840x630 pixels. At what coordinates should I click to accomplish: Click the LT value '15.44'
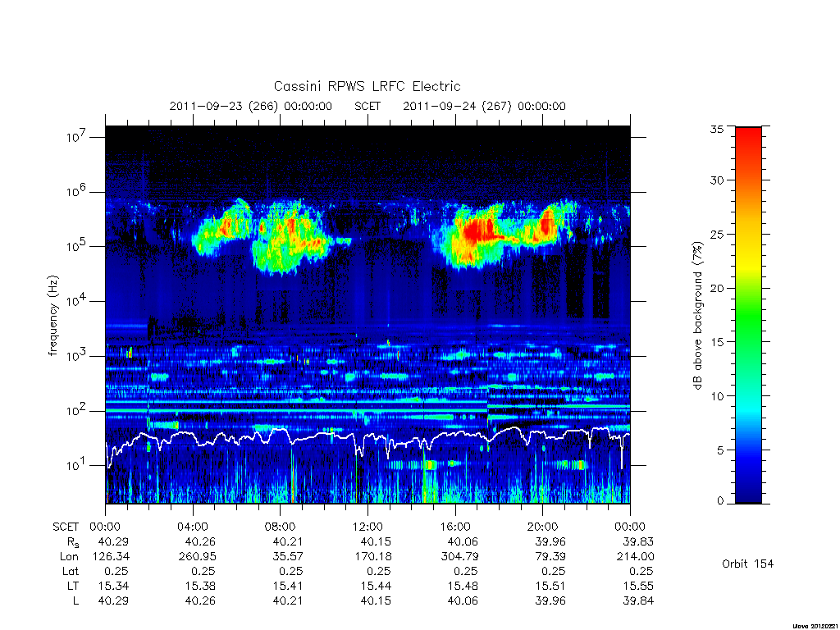tap(376, 586)
